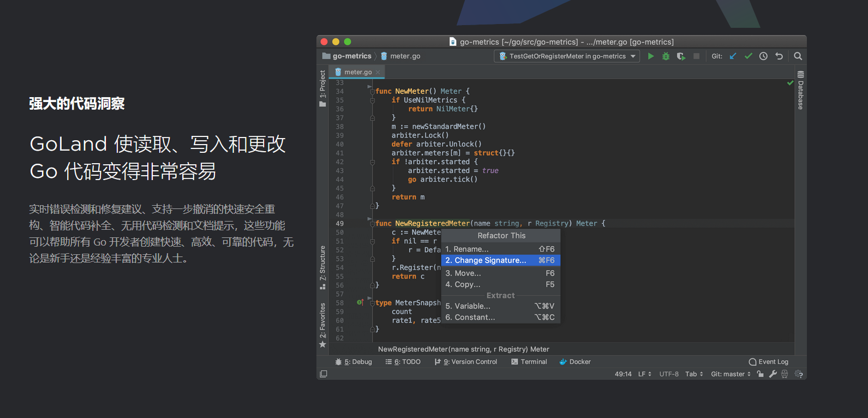868x418 pixels.
Task: Click go-metrics breadcrumb folder
Action: (x=347, y=56)
